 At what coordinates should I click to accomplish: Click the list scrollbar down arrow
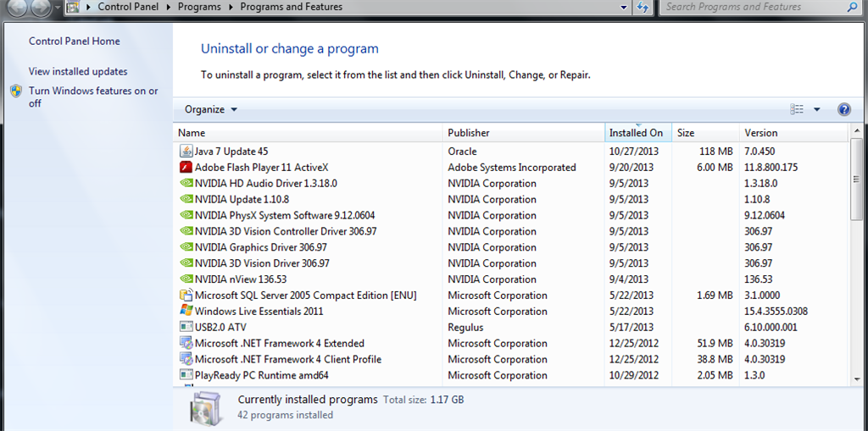[x=857, y=379]
